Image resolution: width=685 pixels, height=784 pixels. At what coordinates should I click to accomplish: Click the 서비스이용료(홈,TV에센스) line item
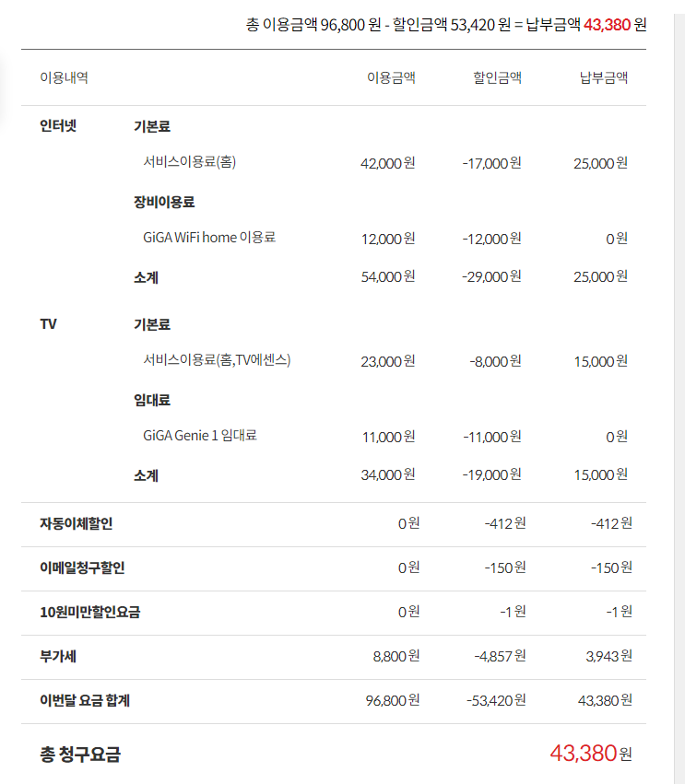coord(217,360)
